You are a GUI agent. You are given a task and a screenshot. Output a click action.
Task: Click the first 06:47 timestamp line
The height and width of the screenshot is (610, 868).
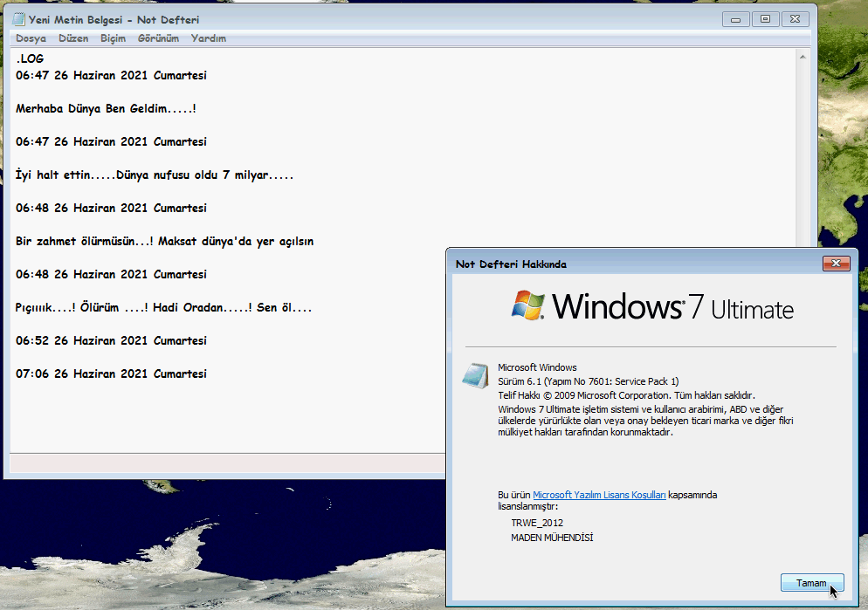tap(111, 75)
